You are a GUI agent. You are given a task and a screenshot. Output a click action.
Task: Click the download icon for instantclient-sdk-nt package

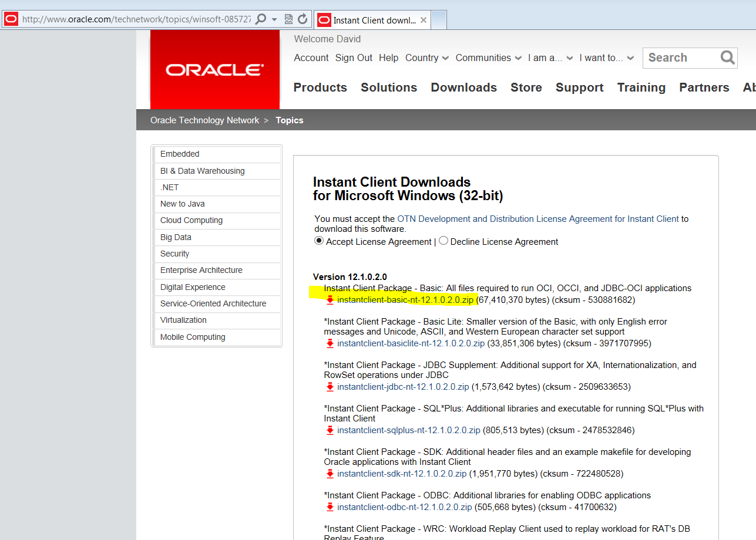[x=330, y=473]
